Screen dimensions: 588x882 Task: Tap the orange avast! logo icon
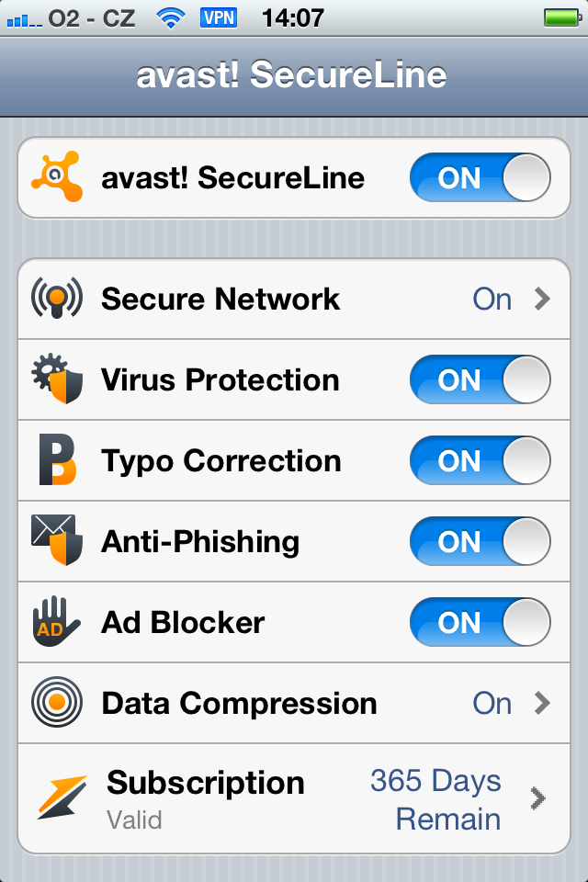57,176
